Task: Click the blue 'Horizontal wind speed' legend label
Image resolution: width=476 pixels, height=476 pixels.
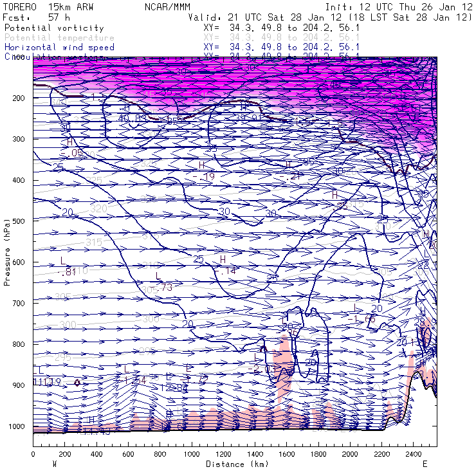Action: 59,47
